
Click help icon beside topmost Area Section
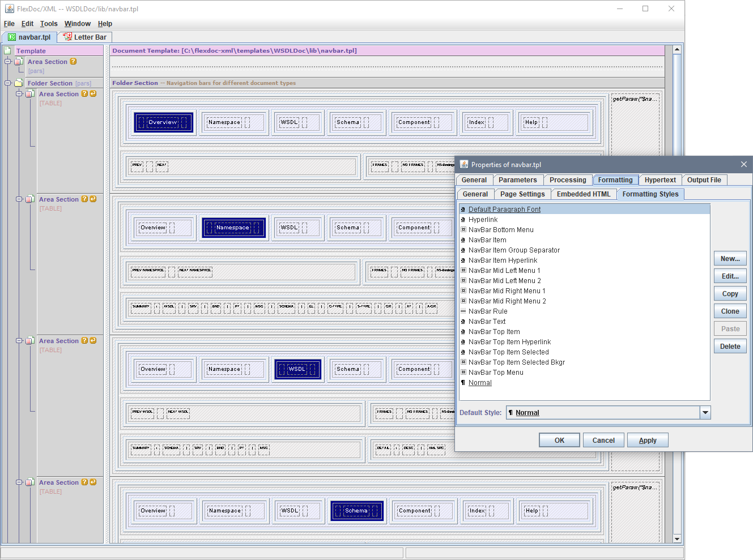[73, 62]
